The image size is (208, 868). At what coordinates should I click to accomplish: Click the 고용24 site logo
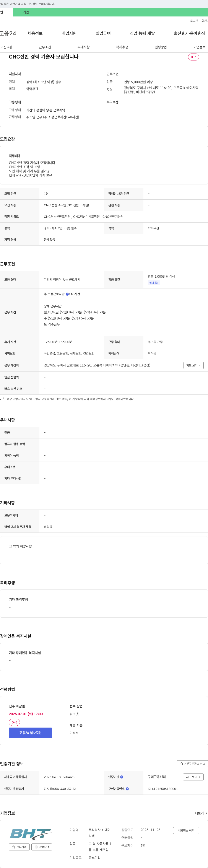coord(8,33)
